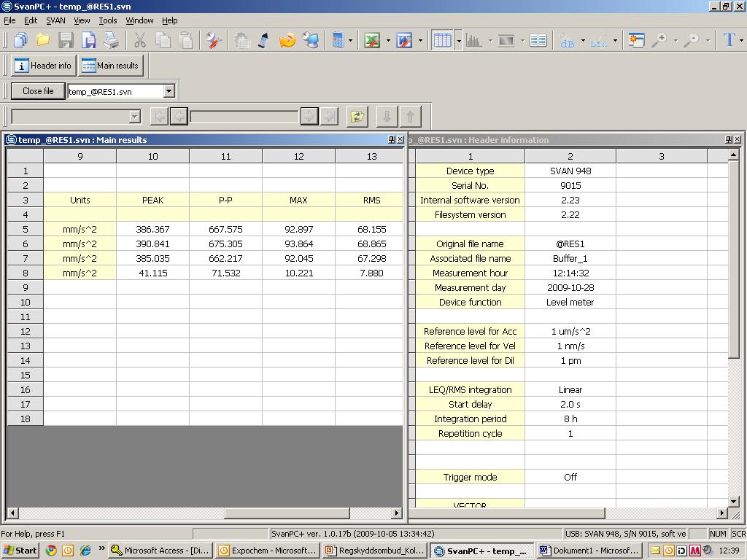
Task: Open Expochem Microsoft Outlook taskbar item
Action: tap(267, 551)
